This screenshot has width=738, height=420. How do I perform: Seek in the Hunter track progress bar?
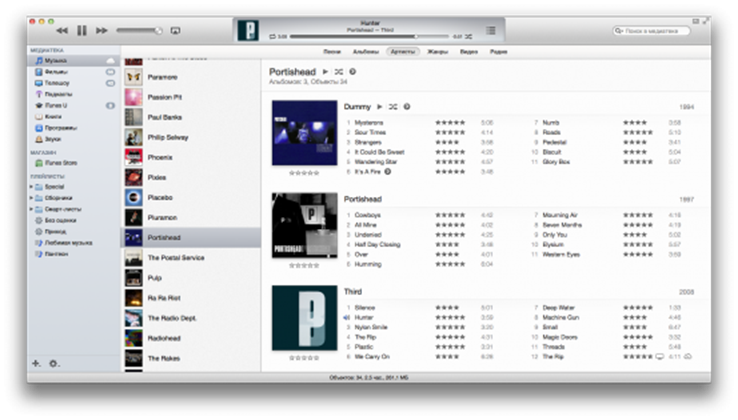pos(369,36)
